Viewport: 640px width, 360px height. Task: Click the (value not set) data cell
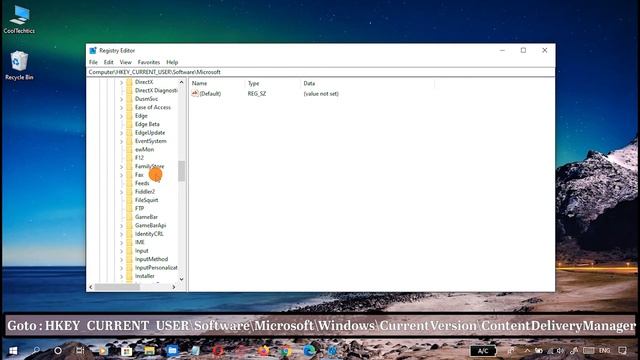tap(321, 93)
